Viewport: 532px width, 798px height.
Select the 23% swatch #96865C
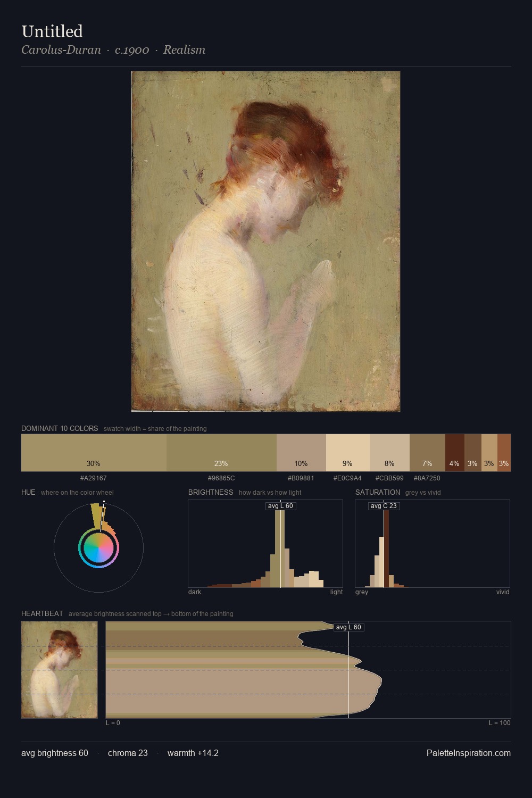click(221, 453)
